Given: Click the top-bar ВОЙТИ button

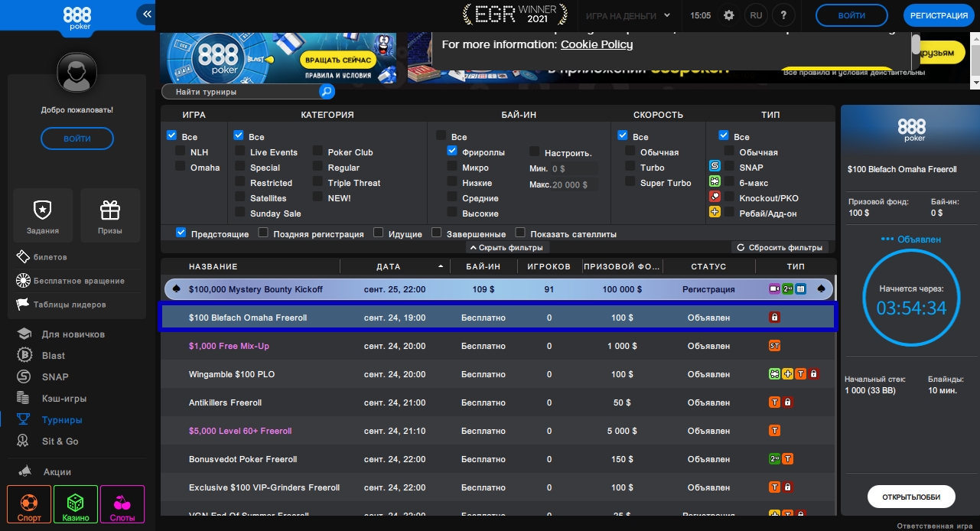Looking at the screenshot, I should [x=851, y=15].
